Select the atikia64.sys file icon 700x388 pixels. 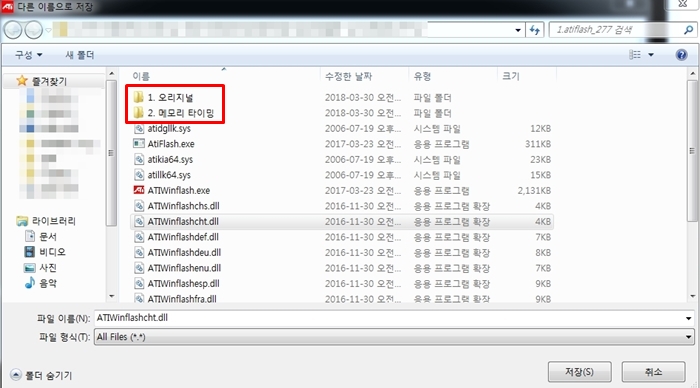(x=139, y=159)
